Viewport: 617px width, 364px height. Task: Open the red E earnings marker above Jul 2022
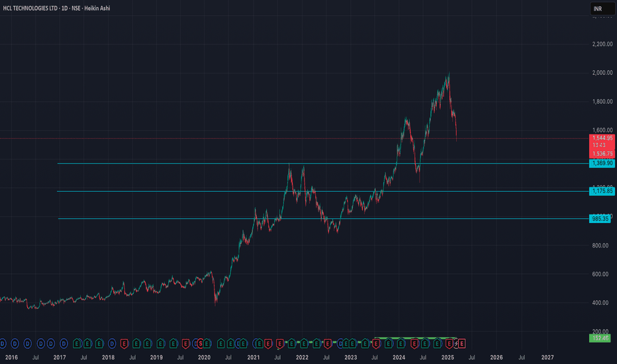pos(328,343)
